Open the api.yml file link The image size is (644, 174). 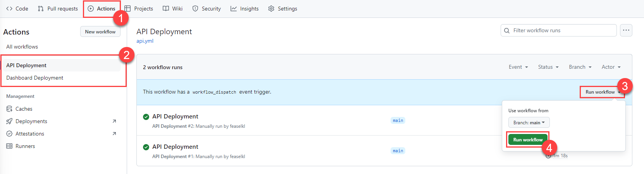click(145, 41)
